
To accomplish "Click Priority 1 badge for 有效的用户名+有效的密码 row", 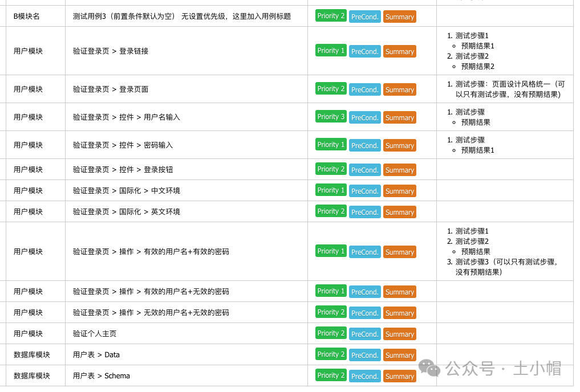I will (331, 251).
